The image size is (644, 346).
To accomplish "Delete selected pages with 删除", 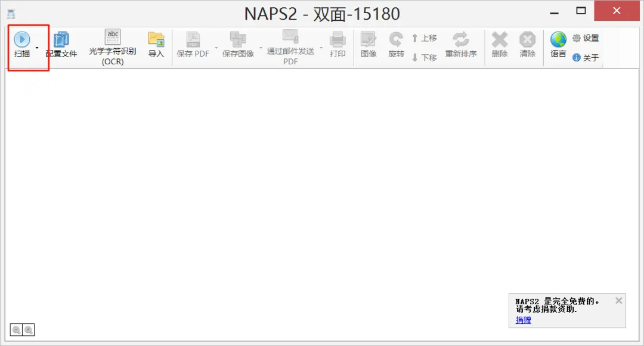I will coord(500,45).
